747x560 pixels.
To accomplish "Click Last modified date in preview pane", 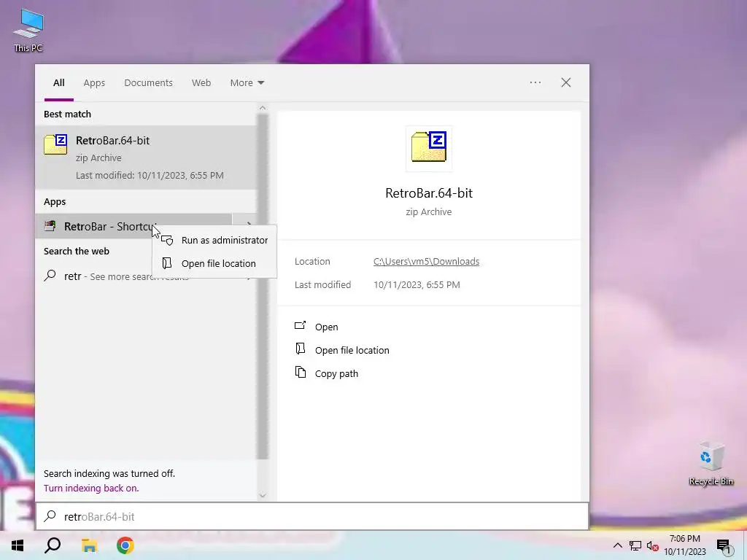I will pos(417,285).
